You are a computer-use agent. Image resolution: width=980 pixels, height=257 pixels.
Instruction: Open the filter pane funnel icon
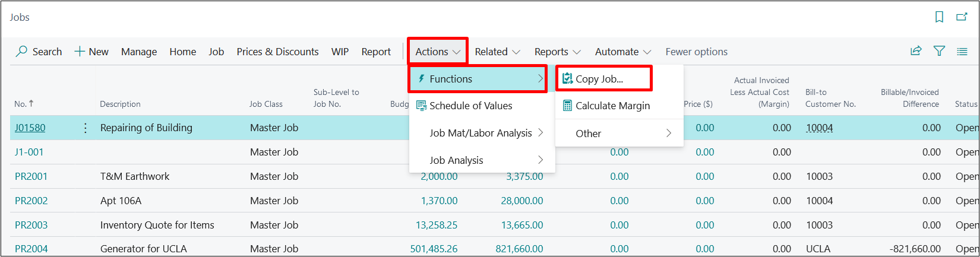[x=939, y=52]
